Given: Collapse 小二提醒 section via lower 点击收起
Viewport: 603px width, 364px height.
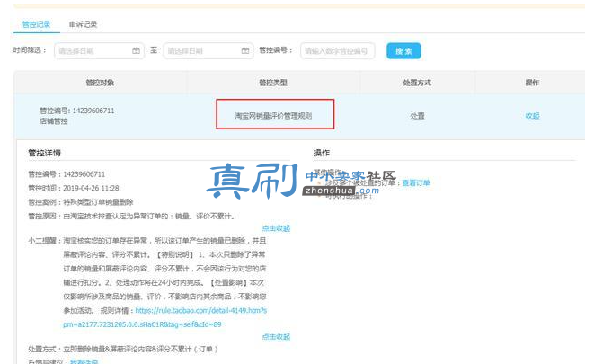Looking at the screenshot, I should pyautogui.click(x=276, y=337).
